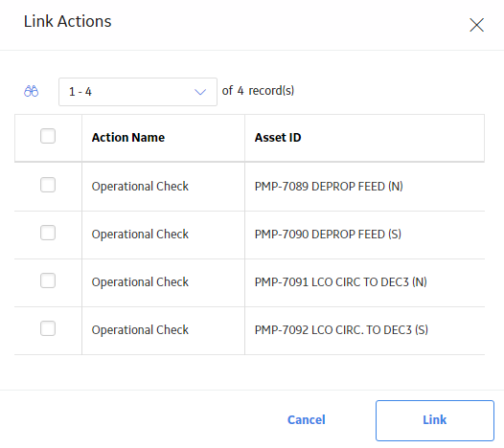Tick the PMP-7092 LCO CIRC. row checkbox
The width and height of the screenshot is (504, 448).
[x=48, y=328]
